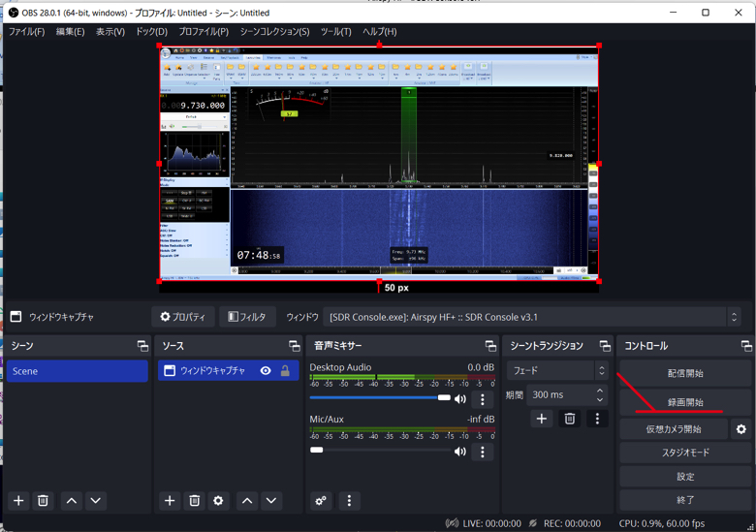This screenshot has height=532, width=756.
Task: Open Mic/Aux options menu
Action: pos(482,452)
